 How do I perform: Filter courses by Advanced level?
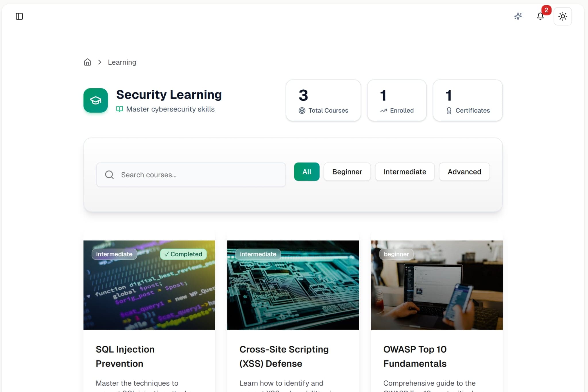(464, 172)
